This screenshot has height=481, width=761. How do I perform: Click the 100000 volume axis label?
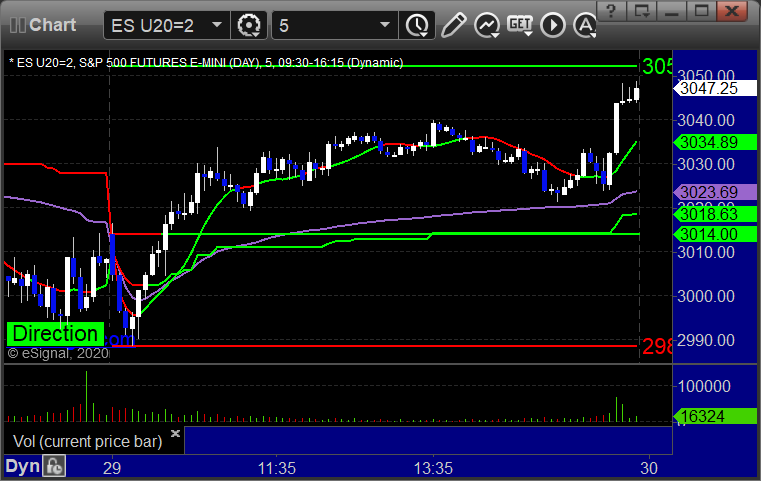(x=704, y=386)
